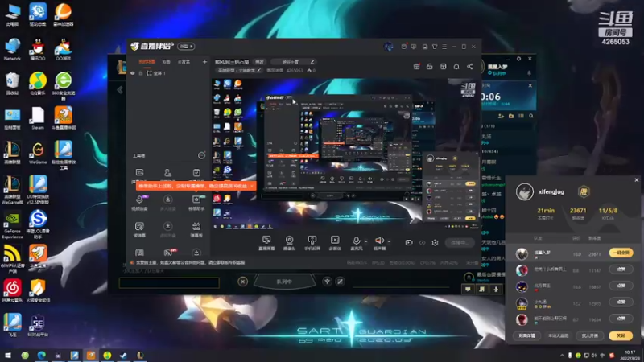The width and height of the screenshot is (644, 362).
Task: Collapse the 工具箱 toolbox panel
Action: click(x=201, y=155)
